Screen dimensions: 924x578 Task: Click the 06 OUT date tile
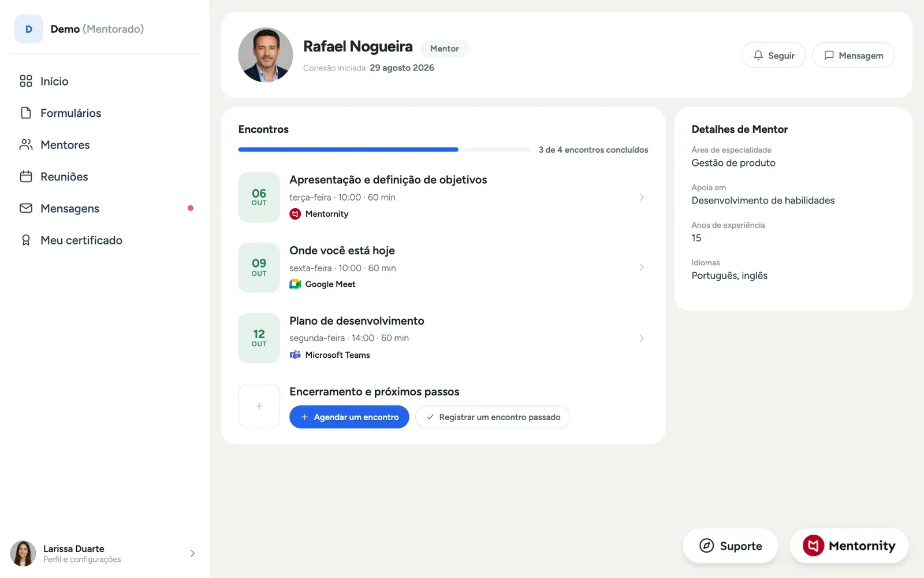(x=259, y=197)
